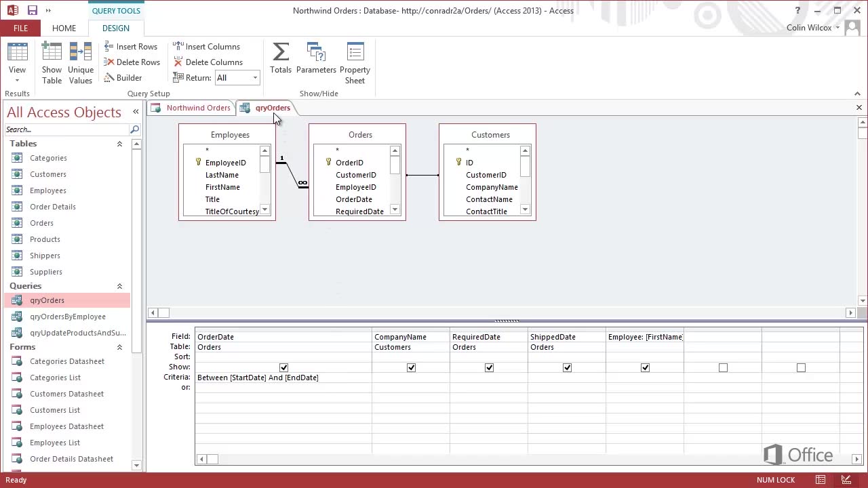Select the qryOrdersByEmployee query

pos(66,317)
